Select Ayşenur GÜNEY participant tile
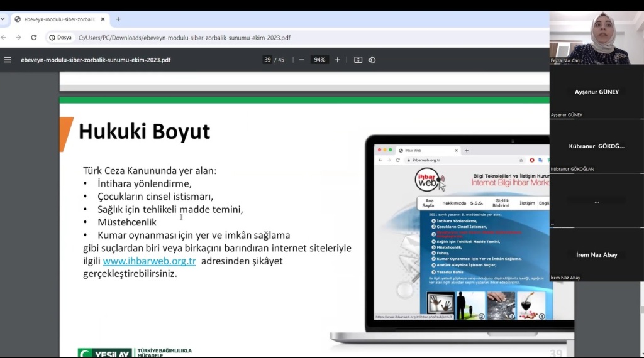644x358 pixels. point(596,92)
